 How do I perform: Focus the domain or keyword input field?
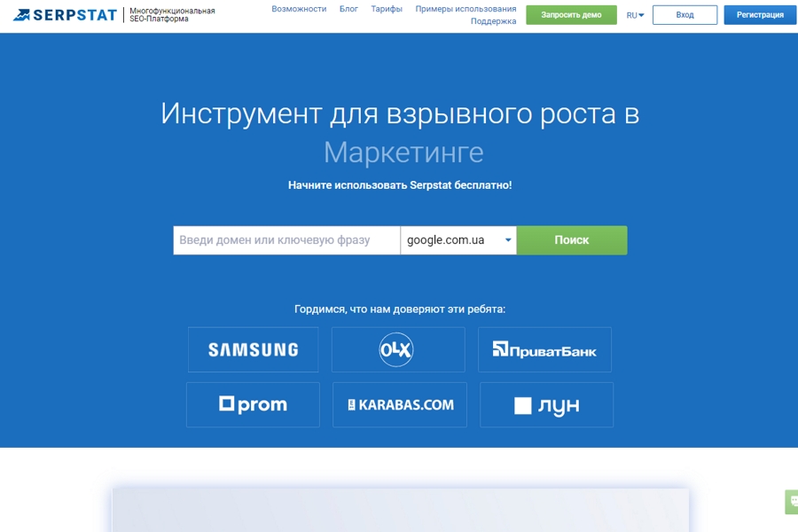point(286,240)
